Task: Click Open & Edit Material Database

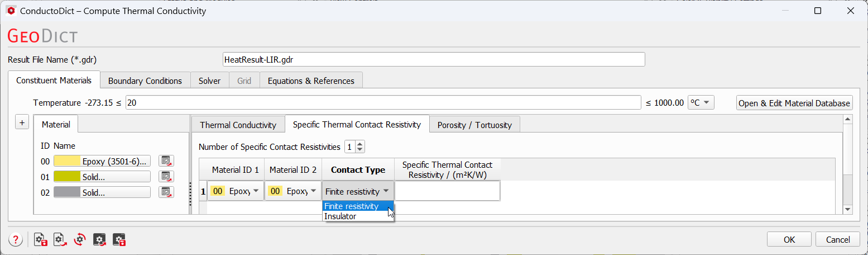Action: pyautogui.click(x=794, y=103)
